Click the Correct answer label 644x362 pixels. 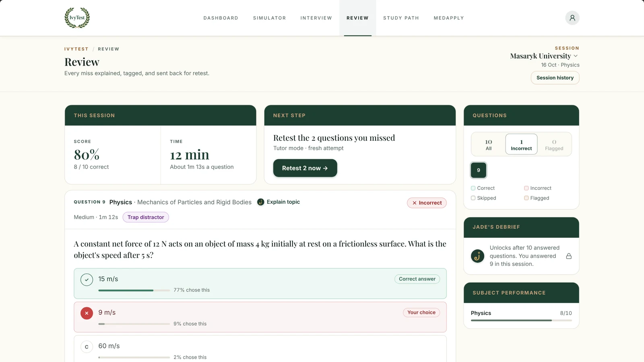[417, 279]
